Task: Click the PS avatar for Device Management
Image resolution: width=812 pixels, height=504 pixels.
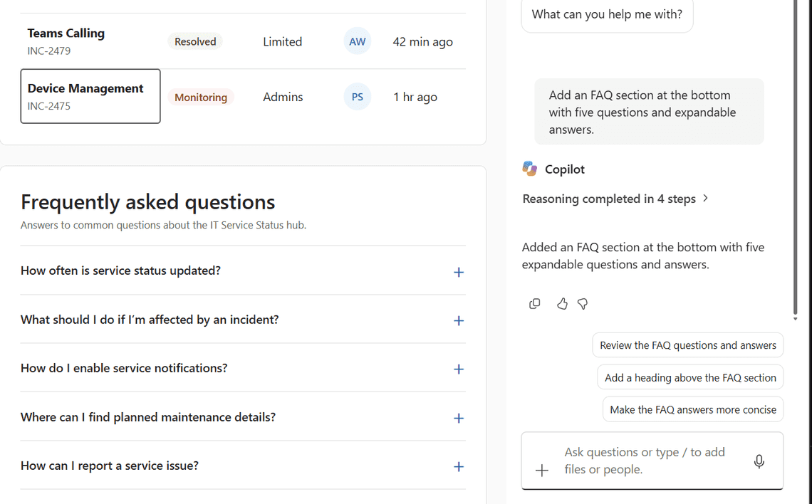Action: click(x=358, y=97)
